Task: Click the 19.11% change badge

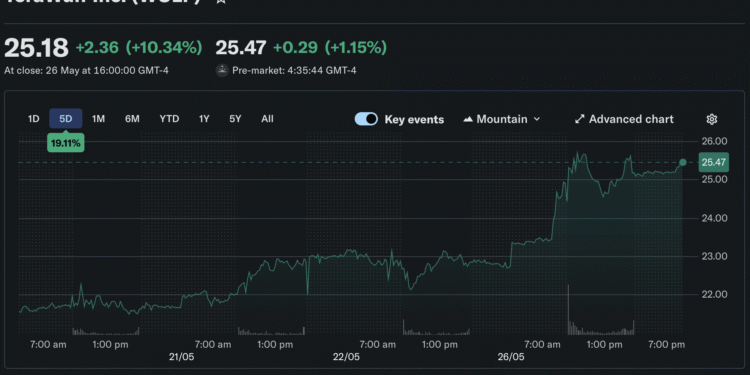Action: (x=66, y=143)
